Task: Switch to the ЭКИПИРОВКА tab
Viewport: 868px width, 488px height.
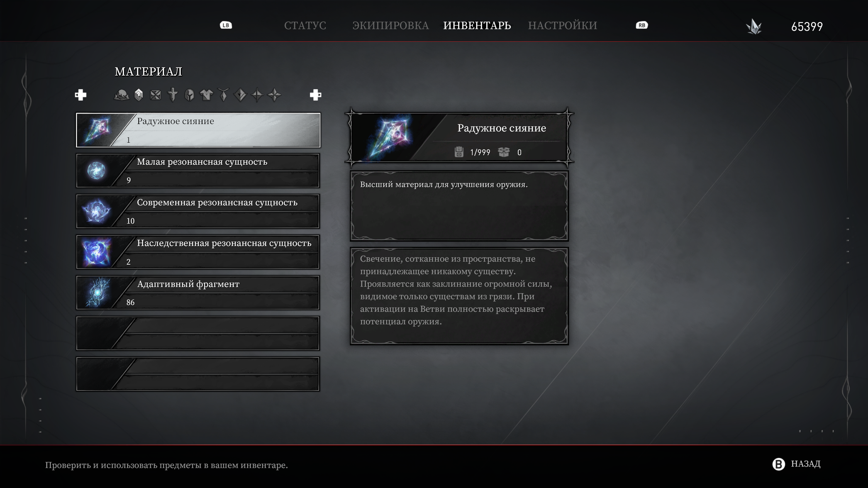Action: pos(391,25)
